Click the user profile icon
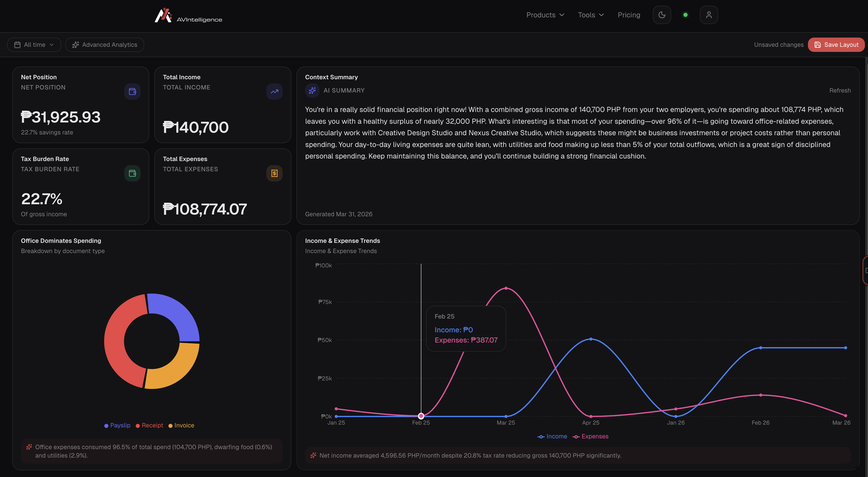This screenshot has height=477, width=868. tap(709, 15)
